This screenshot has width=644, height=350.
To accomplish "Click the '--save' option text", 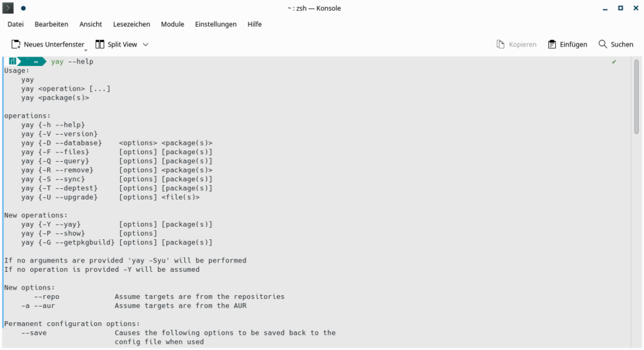I will click(x=34, y=333).
